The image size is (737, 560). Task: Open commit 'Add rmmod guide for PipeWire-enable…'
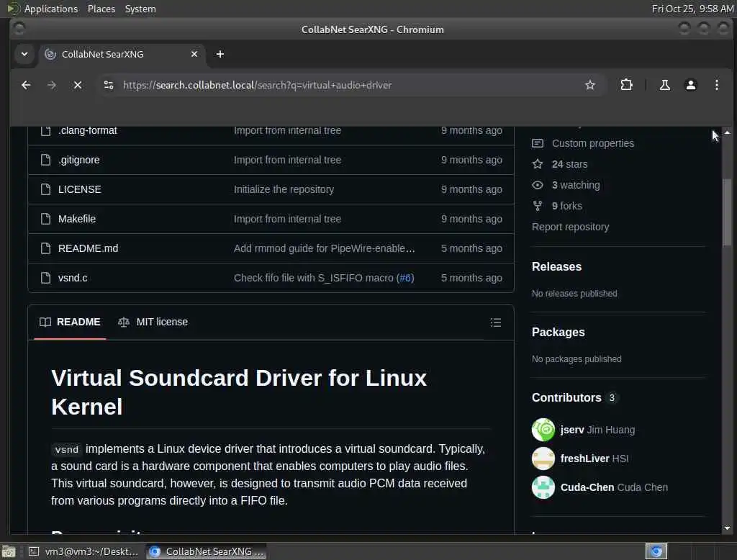325,248
